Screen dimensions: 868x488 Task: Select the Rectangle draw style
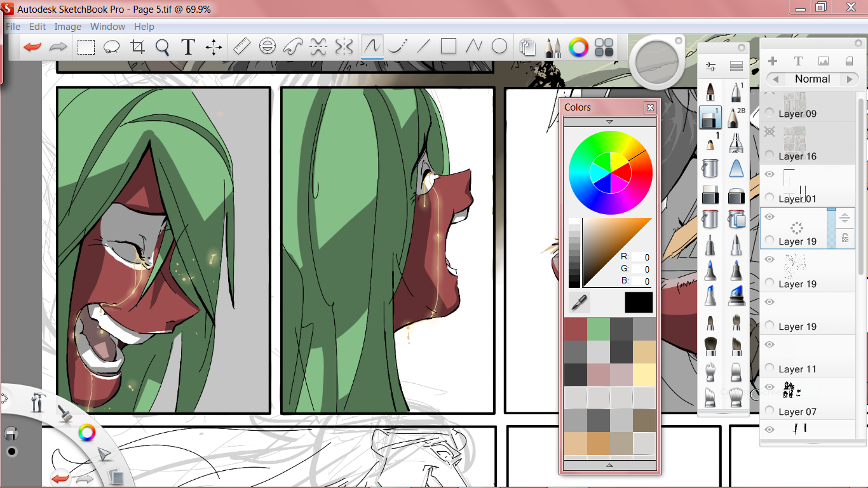(449, 46)
